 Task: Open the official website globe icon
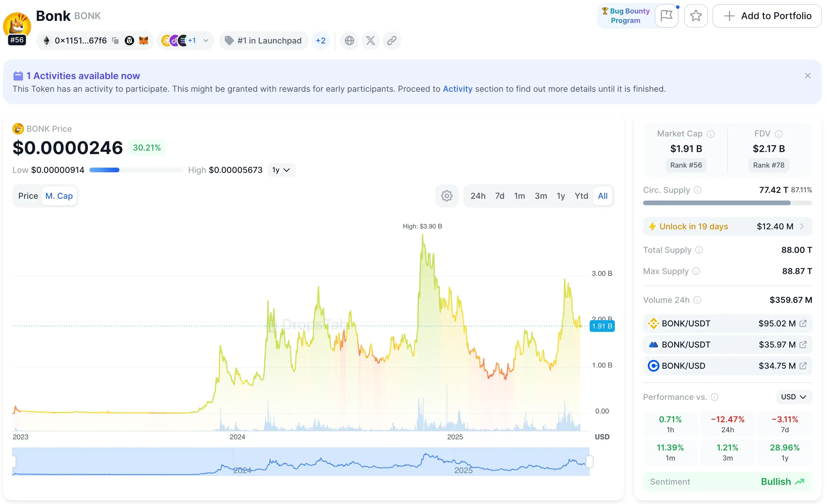[x=349, y=41]
